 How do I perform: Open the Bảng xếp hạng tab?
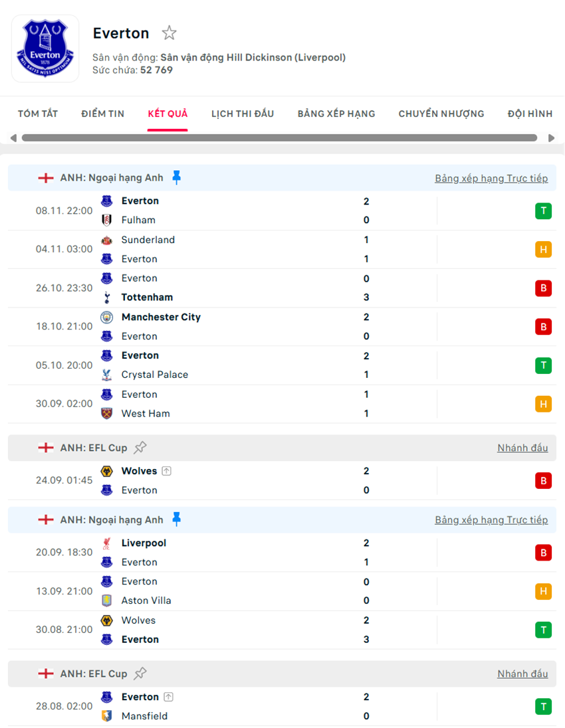(336, 114)
